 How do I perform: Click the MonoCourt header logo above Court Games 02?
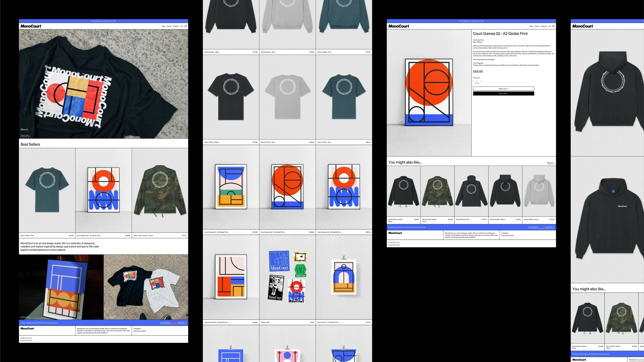pos(399,26)
